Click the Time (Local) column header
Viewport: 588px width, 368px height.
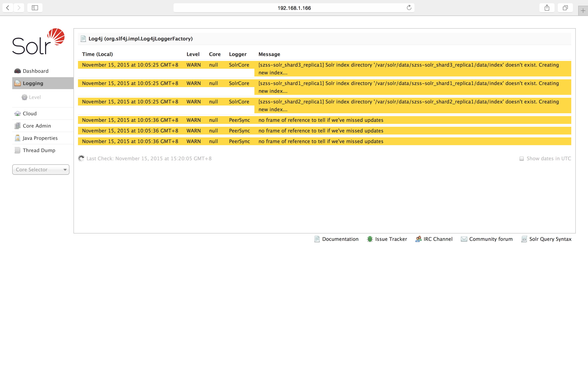tap(97, 54)
